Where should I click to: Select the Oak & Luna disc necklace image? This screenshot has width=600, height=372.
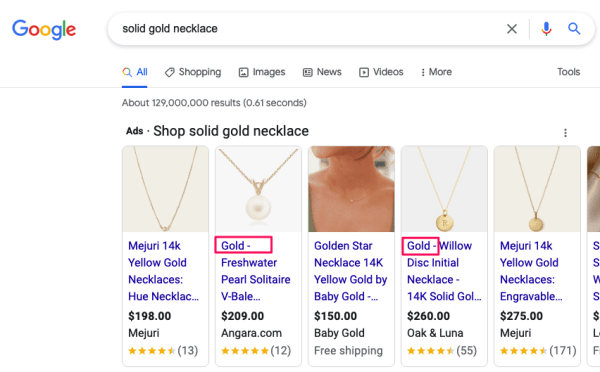point(444,189)
